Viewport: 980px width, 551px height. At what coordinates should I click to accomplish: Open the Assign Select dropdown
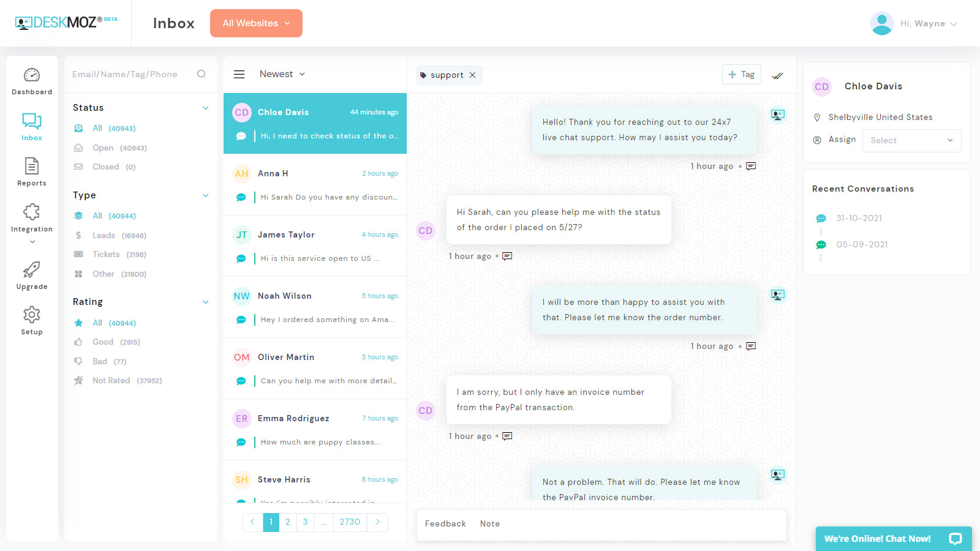tap(912, 141)
